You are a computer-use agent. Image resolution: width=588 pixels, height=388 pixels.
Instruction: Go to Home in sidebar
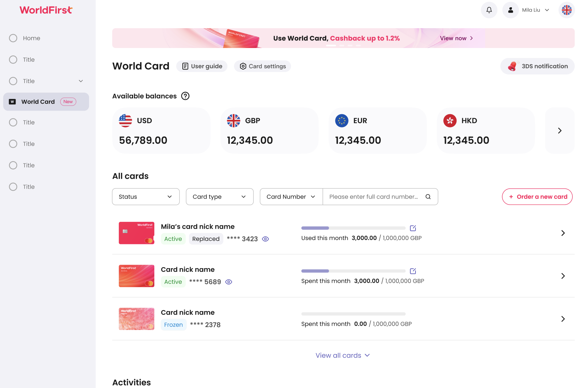[x=31, y=38]
